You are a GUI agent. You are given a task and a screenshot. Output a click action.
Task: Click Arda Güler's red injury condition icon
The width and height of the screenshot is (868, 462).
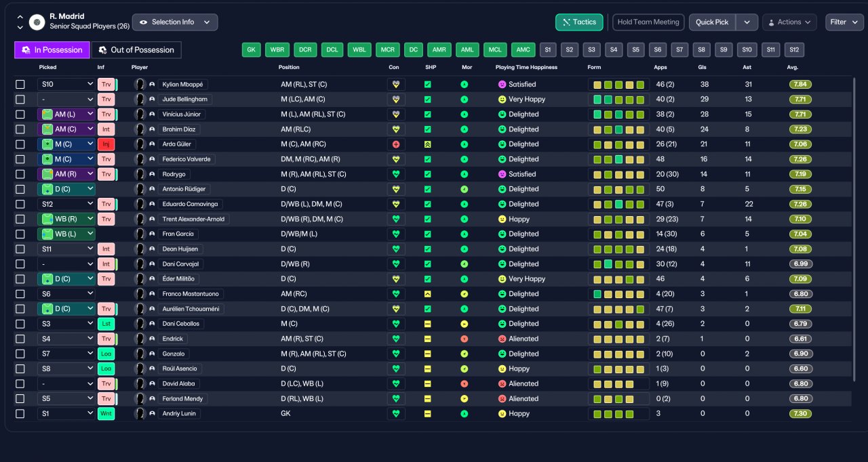(396, 144)
